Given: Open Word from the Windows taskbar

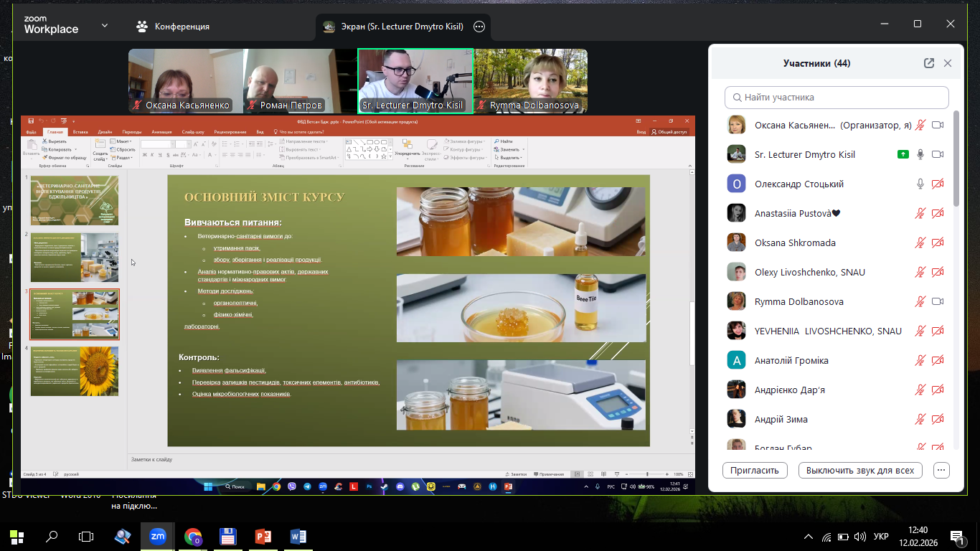Looking at the screenshot, I should tap(298, 536).
